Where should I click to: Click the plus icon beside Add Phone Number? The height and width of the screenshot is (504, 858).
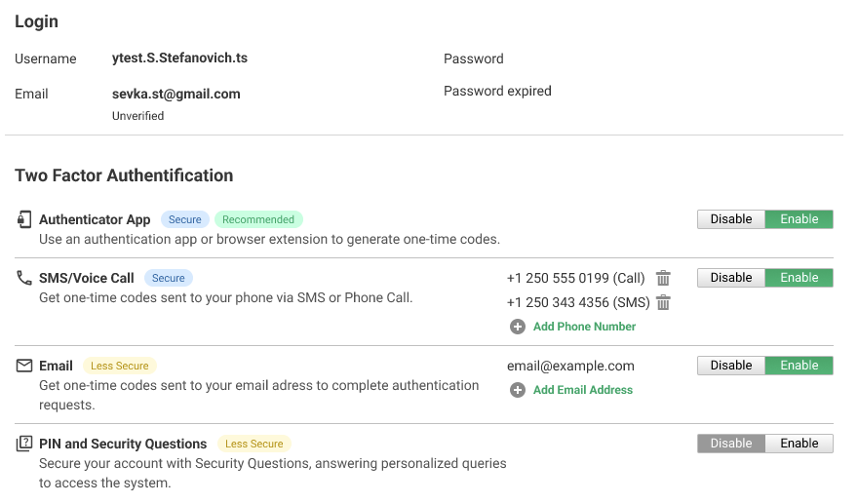click(517, 327)
